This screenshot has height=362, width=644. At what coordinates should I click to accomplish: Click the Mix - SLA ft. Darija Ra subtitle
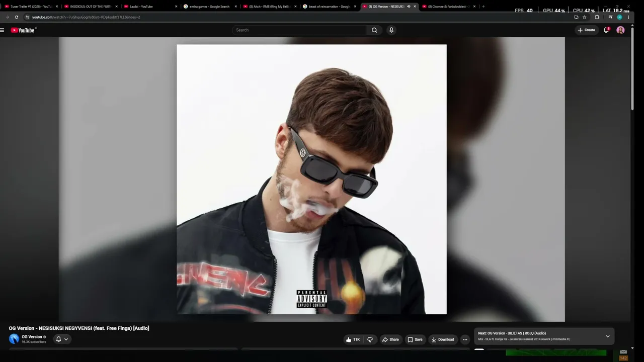(524, 339)
